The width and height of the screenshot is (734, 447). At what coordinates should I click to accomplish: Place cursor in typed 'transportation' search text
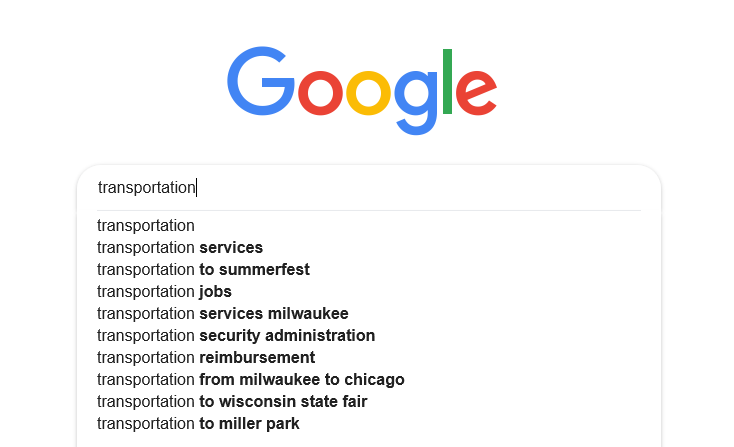[146, 187]
